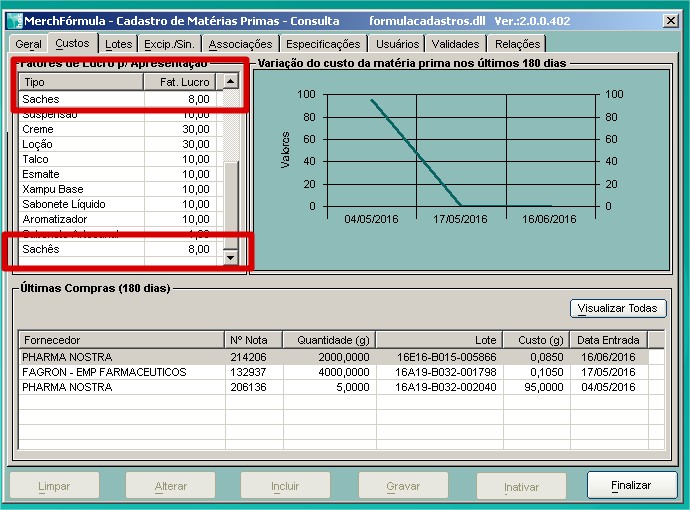The height and width of the screenshot is (510, 690).
Task: Select the Relações tab
Action: 517,44
